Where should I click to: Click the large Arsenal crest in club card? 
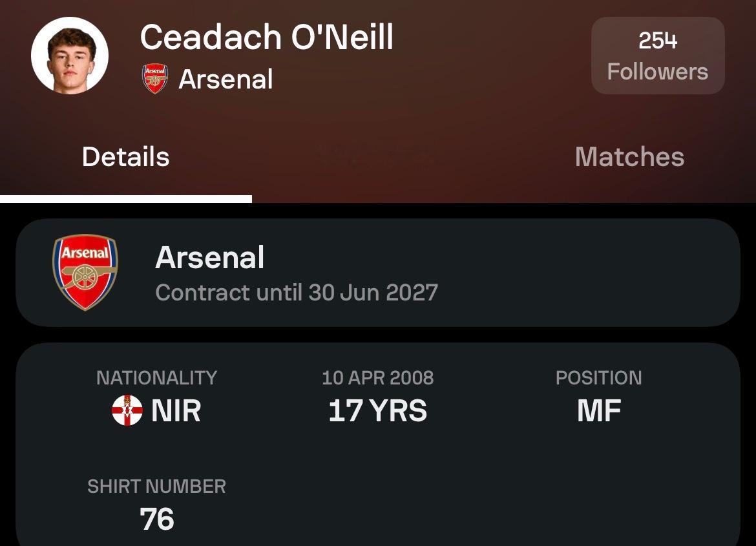[85, 271]
